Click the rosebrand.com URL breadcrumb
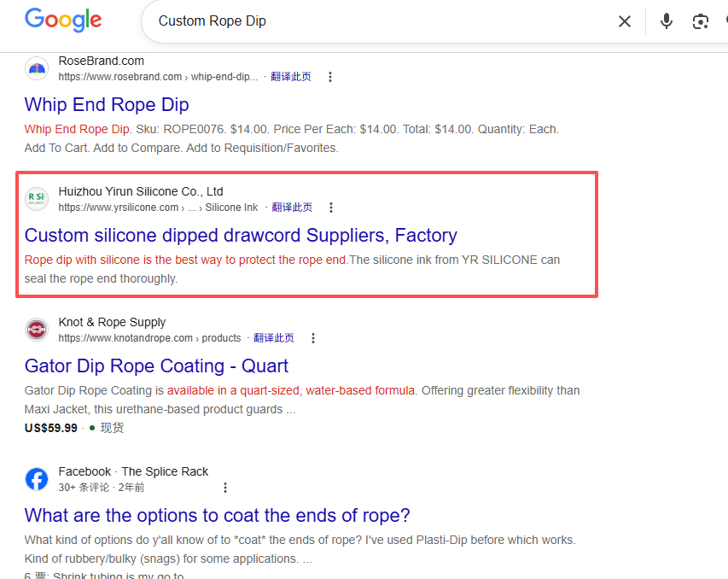Screen dimensions: 728x579 pos(158,77)
